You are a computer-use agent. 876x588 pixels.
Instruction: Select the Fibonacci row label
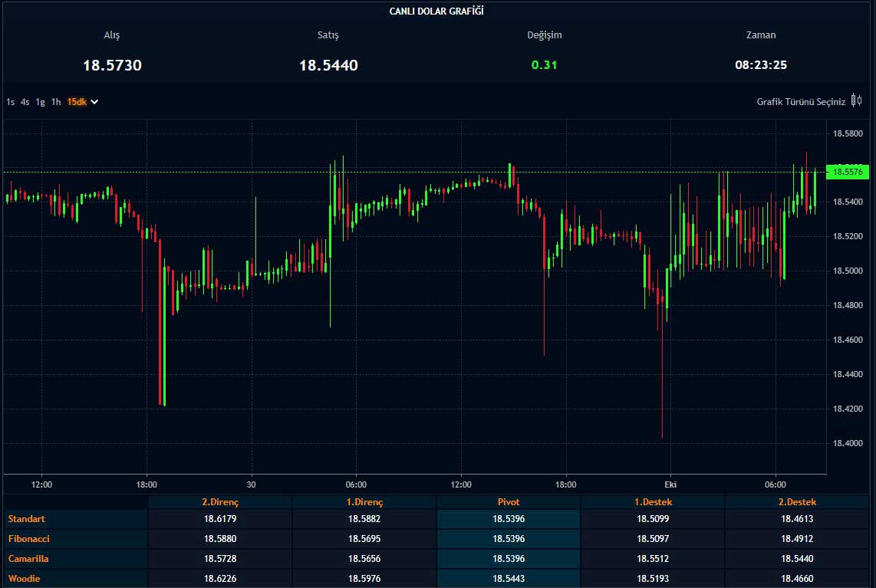(28, 539)
